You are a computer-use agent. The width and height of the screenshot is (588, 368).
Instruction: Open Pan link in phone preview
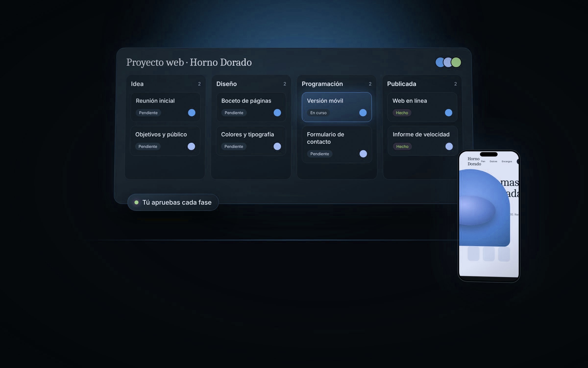[x=483, y=161]
